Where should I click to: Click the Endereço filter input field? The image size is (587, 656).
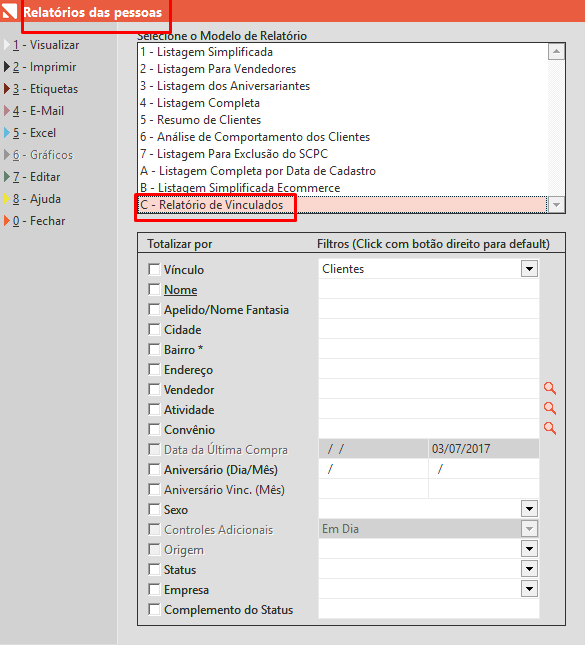pos(429,369)
